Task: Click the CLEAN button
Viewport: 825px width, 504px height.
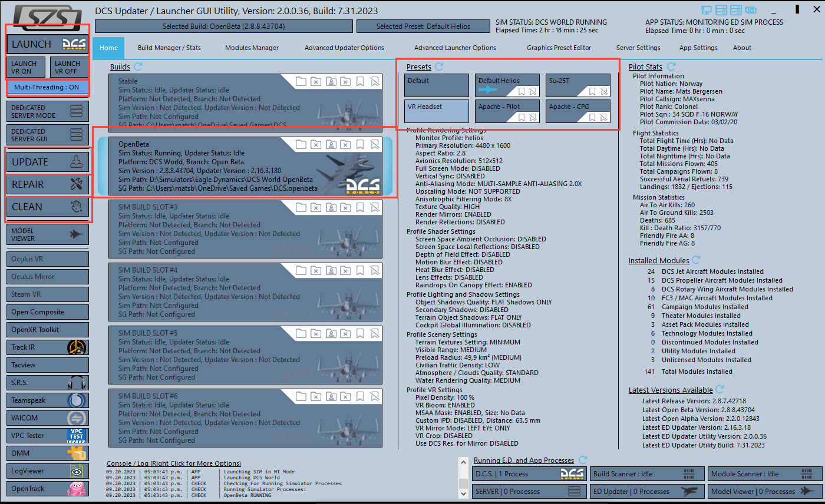Action: pos(48,207)
